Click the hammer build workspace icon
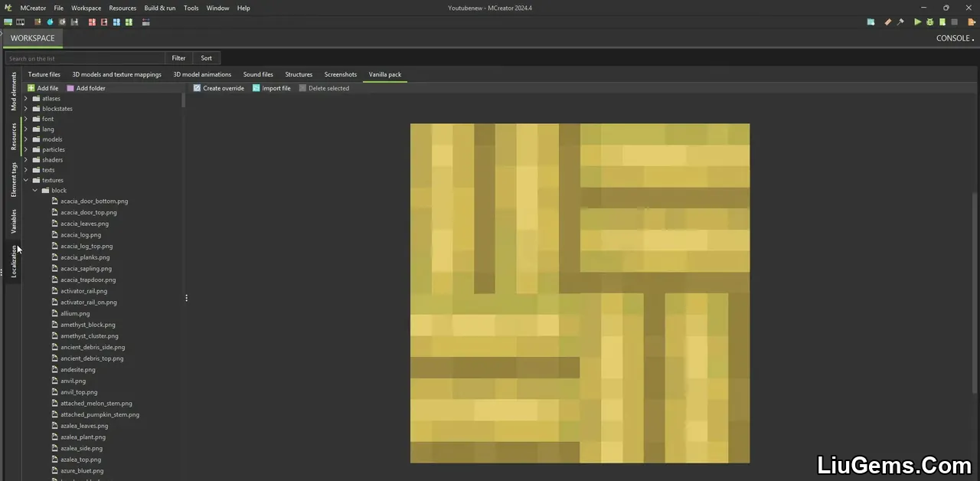Image resolution: width=980 pixels, height=481 pixels. 900,22
